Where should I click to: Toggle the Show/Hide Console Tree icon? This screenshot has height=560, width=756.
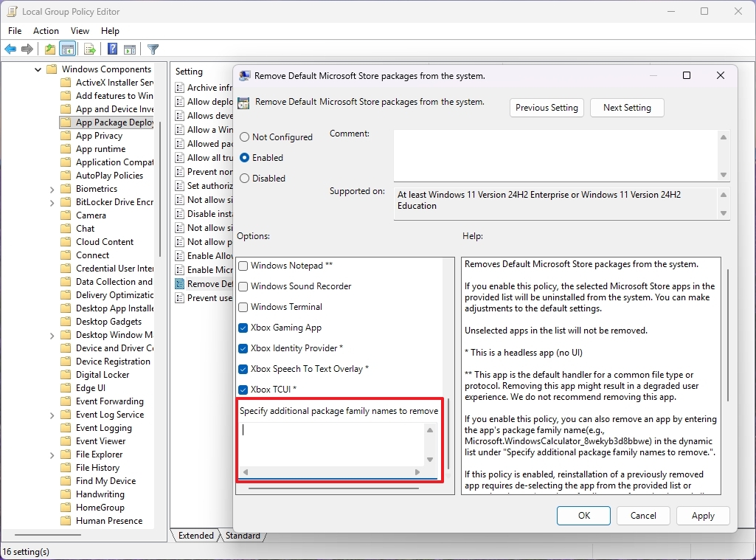click(x=67, y=49)
